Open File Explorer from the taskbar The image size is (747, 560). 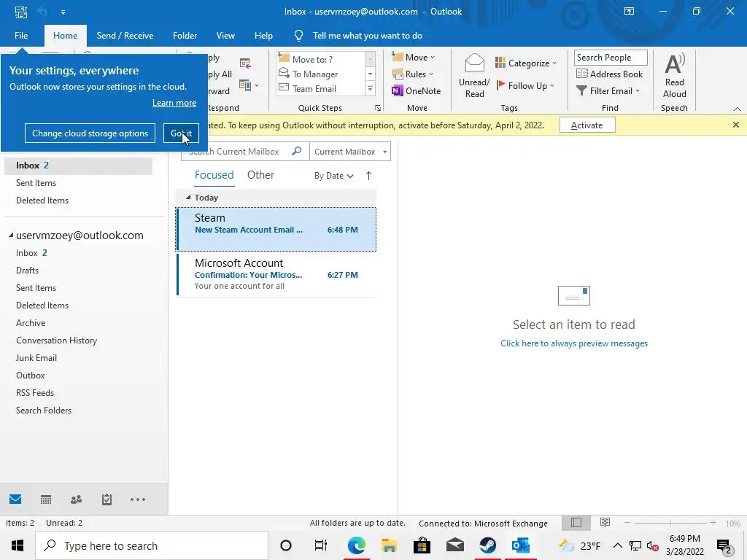coord(390,545)
